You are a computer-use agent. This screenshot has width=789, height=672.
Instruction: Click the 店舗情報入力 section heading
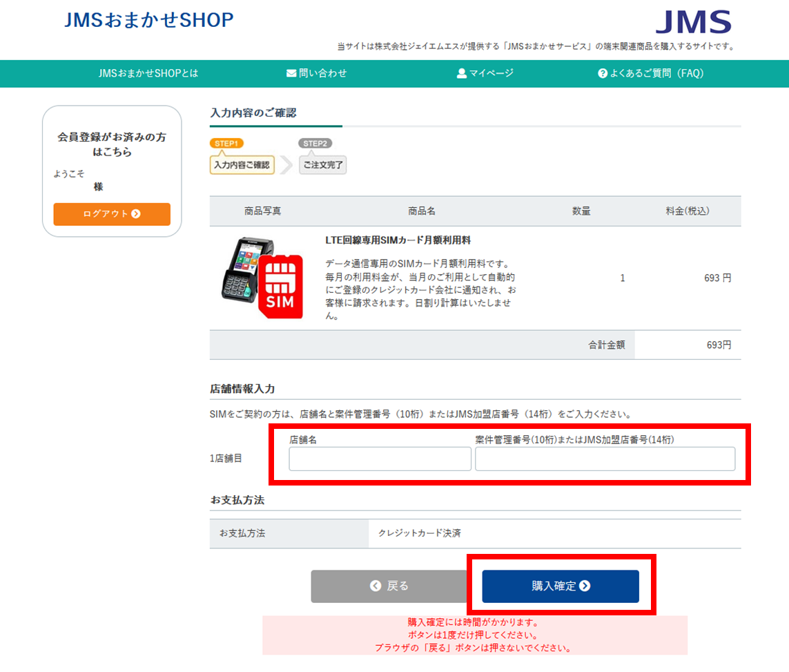242,389
